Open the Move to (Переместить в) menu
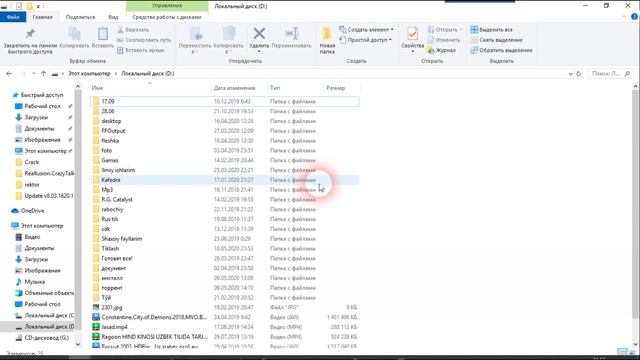640x360 pixels. click(195, 41)
